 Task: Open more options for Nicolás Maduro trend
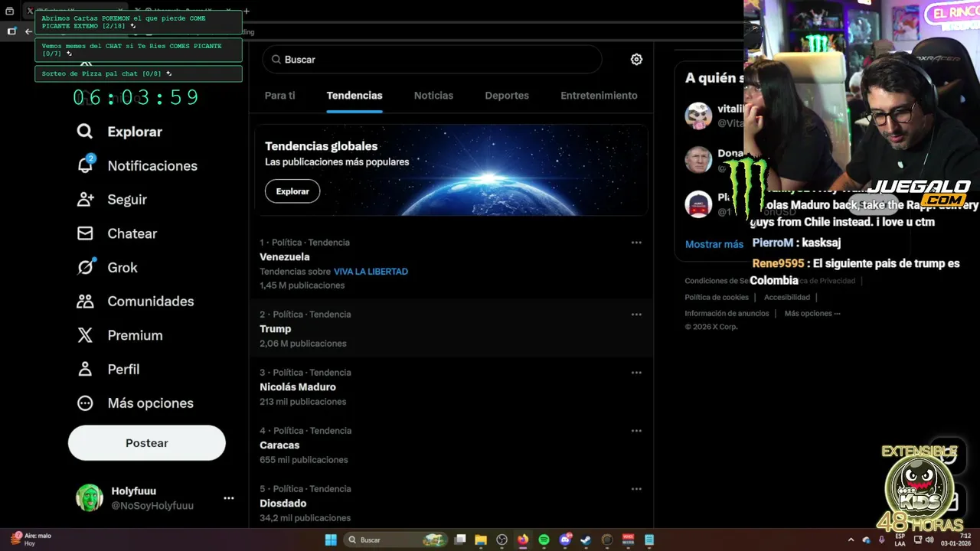pos(636,373)
